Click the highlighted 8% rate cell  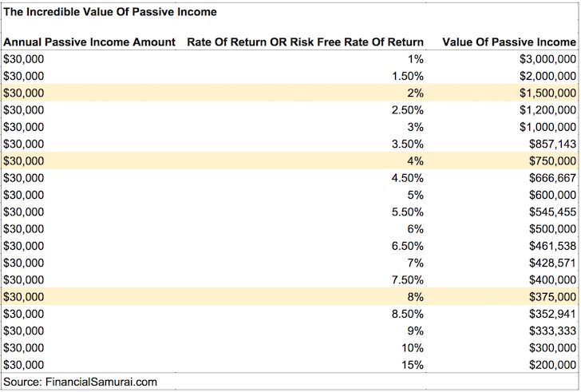point(414,296)
